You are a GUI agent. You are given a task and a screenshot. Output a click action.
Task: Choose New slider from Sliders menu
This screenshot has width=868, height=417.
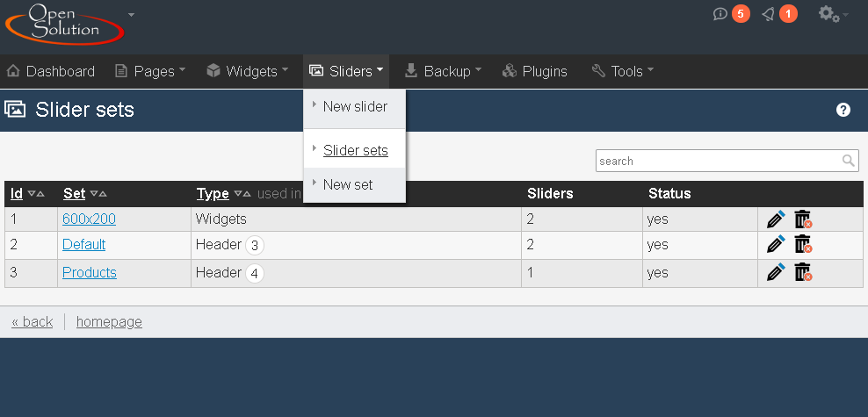click(x=354, y=106)
